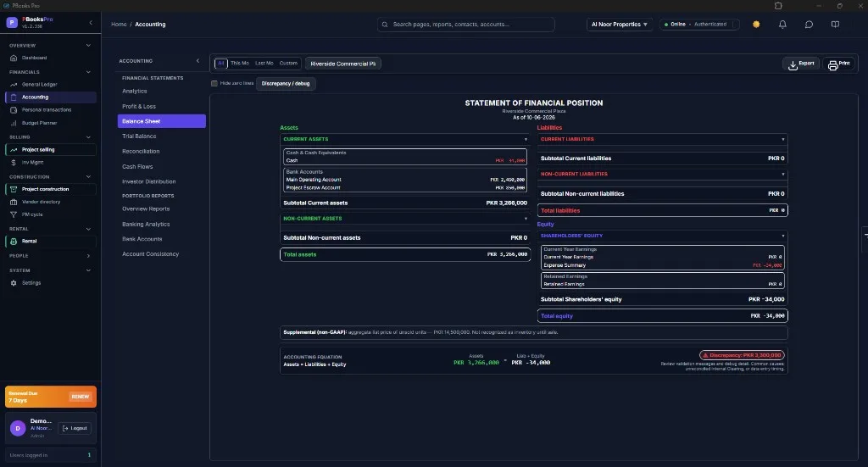
Task: Click the Project construction icon
Action: [14, 189]
